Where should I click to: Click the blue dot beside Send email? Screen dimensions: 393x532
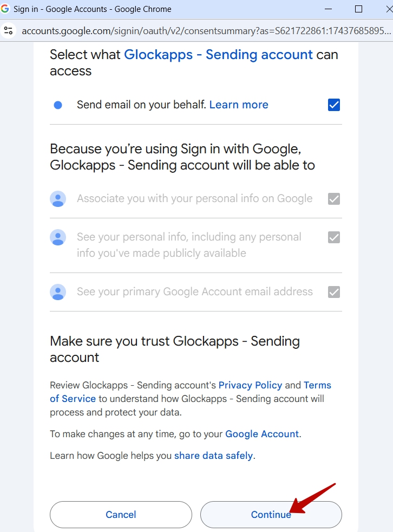coord(58,105)
